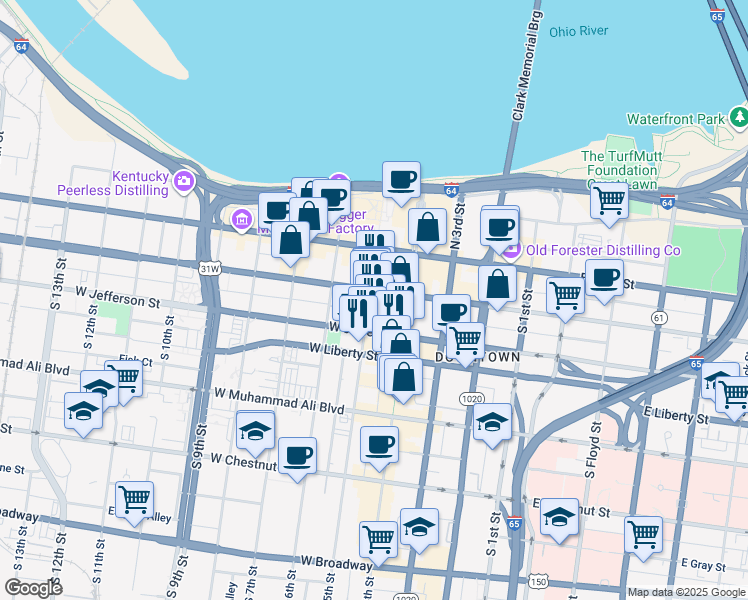Select the E Liberty St label

coord(676,414)
